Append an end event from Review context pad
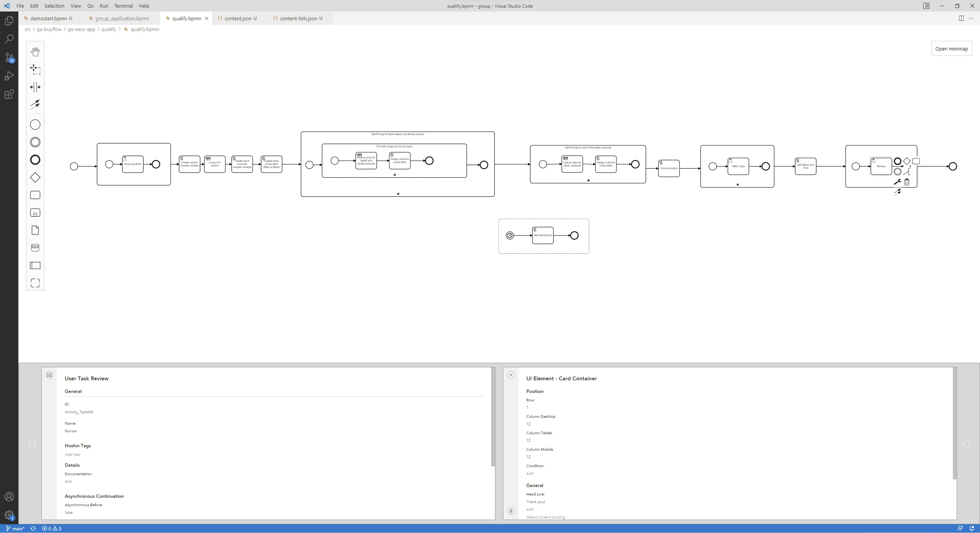 898,161
